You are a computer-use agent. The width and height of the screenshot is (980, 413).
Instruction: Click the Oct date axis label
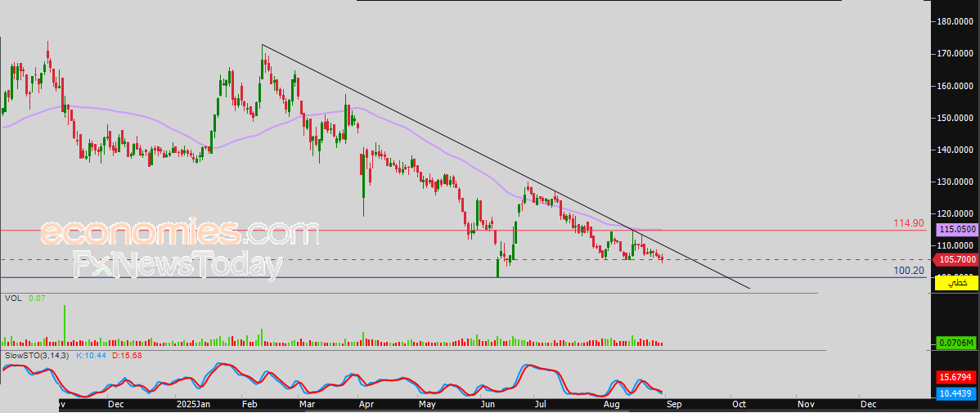[x=738, y=405]
